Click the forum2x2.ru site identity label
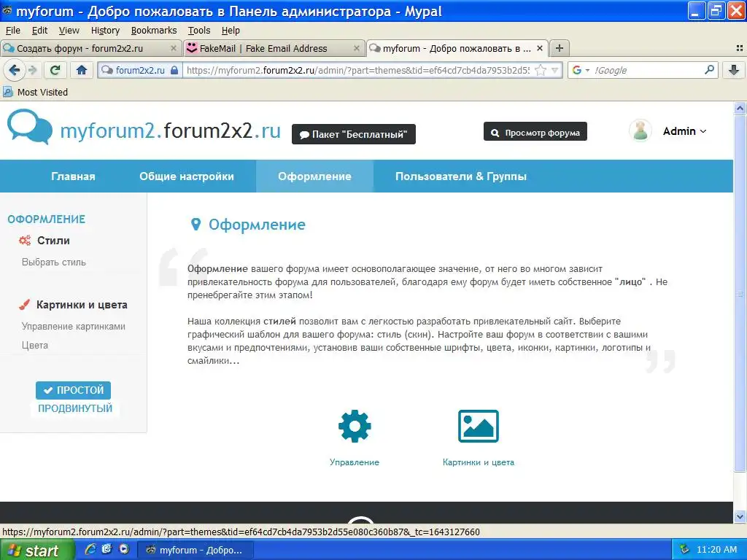Image resolution: width=747 pixels, height=560 pixels. [x=140, y=71]
